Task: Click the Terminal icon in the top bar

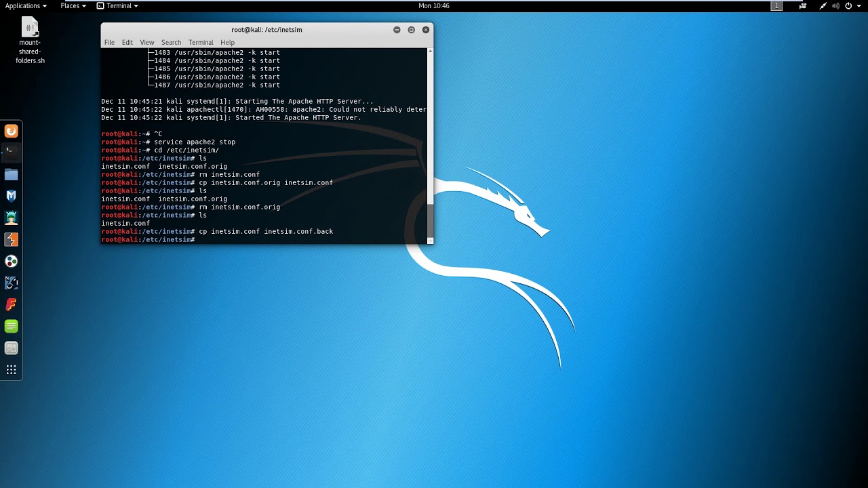Action: [x=100, y=5]
